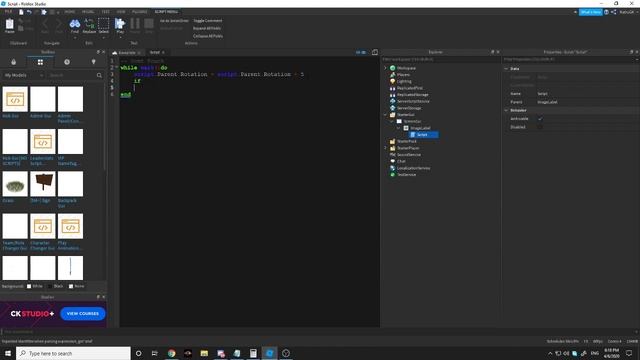Click the Select dotted-rectangle tool
Viewport: 640px width, 360px height.
[x=104, y=24]
